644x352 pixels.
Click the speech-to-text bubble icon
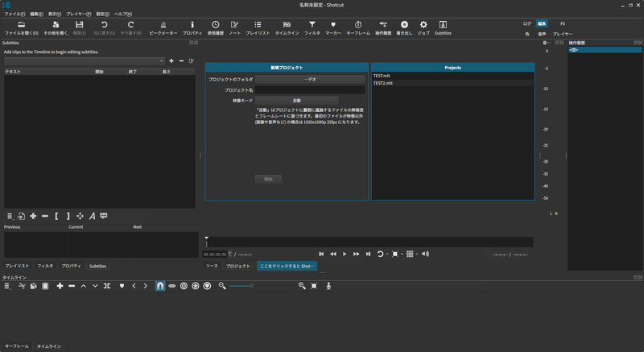coord(104,216)
